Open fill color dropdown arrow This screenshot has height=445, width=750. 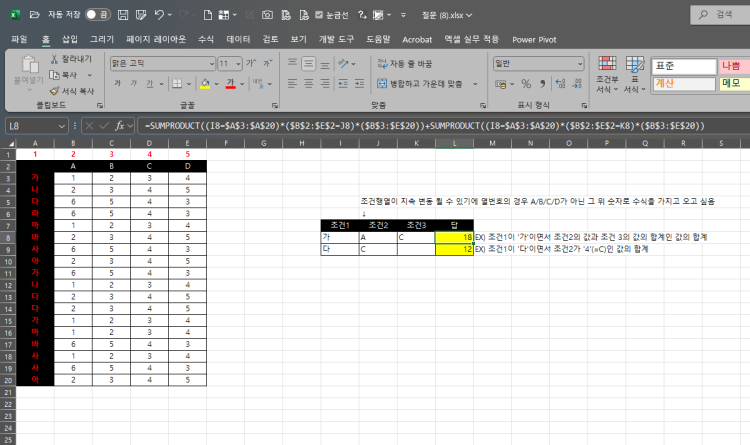pyautogui.click(x=216, y=84)
